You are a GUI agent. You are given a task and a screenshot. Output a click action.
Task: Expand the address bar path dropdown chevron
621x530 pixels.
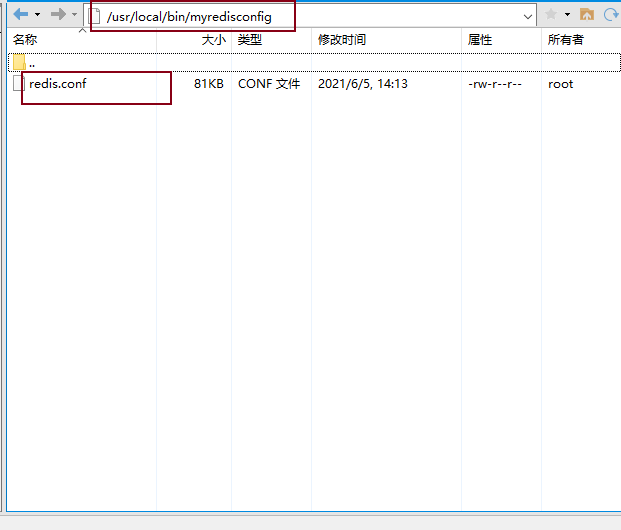pos(528,17)
